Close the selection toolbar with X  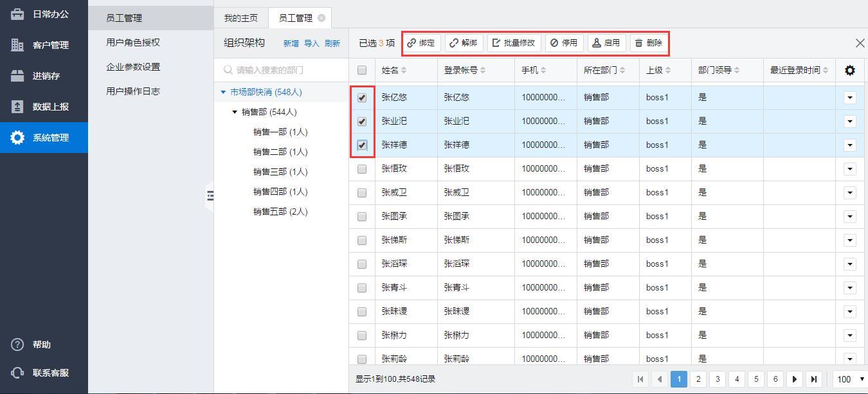(860, 43)
